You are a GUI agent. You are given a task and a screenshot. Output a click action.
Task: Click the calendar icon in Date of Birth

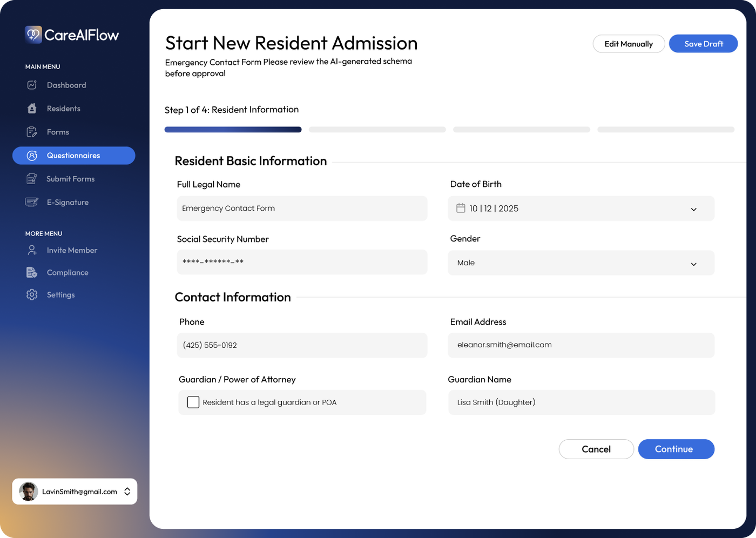point(461,208)
